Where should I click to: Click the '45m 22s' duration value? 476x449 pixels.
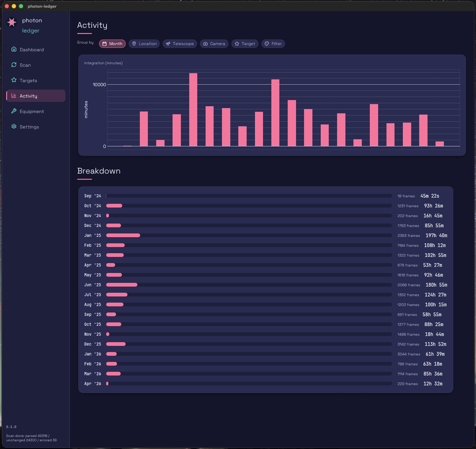click(430, 196)
